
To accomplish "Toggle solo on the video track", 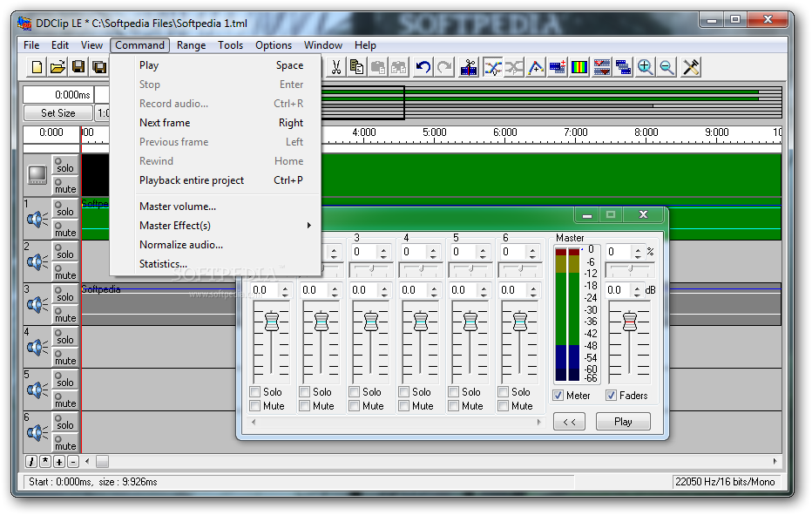I will coord(64,165).
